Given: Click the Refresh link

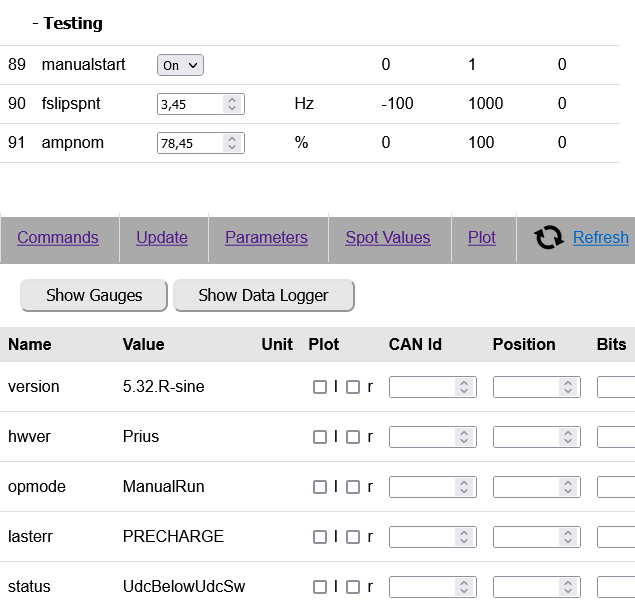Looking at the screenshot, I should (x=600, y=238).
